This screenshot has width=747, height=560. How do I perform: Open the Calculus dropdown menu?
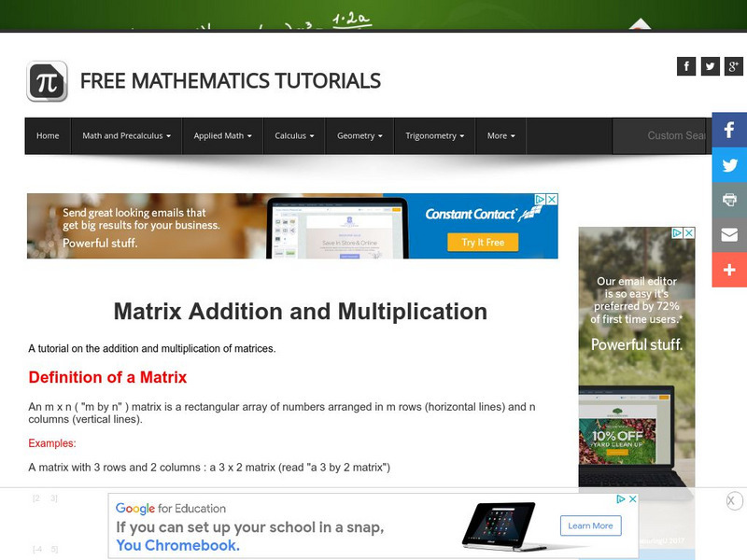pos(294,135)
